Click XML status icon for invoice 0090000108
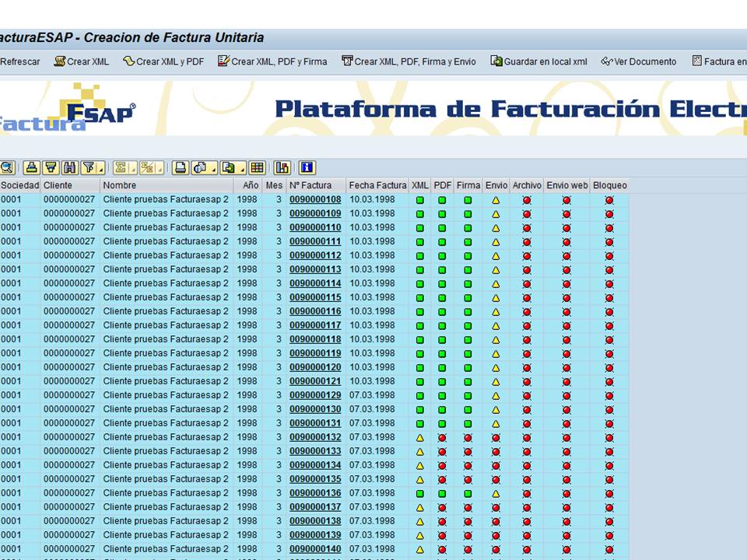Viewport: 747px width, 560px height. 419,201
